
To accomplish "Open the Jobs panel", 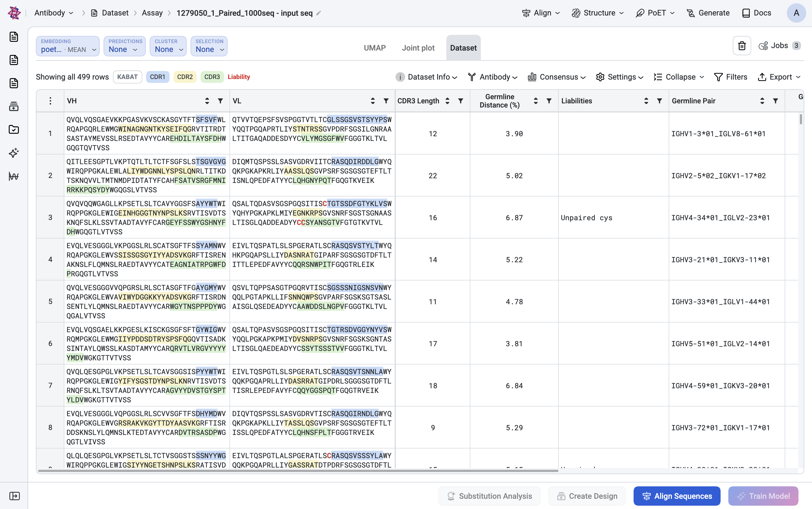I will [x=779, y=46].
